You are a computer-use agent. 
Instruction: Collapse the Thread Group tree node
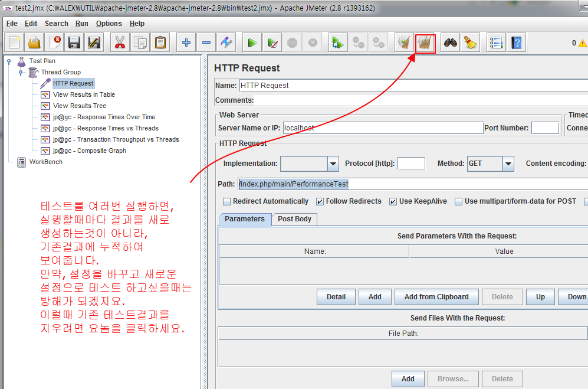(21, 73)
